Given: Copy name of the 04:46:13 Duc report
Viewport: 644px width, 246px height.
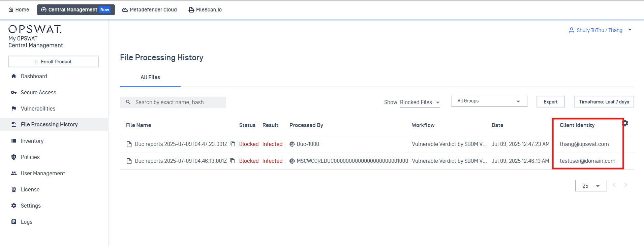Looking at the screenshot, I should 233,161.
